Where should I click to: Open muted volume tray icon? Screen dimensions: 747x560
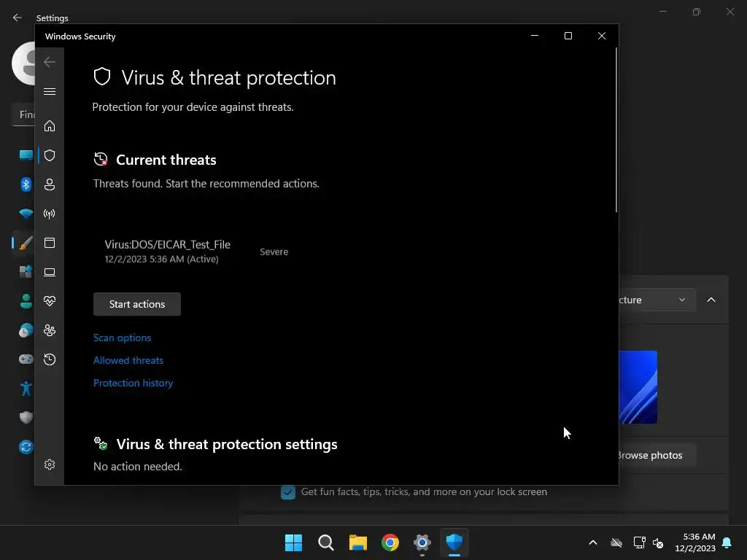pyautogui.click(x=658, y=542)
